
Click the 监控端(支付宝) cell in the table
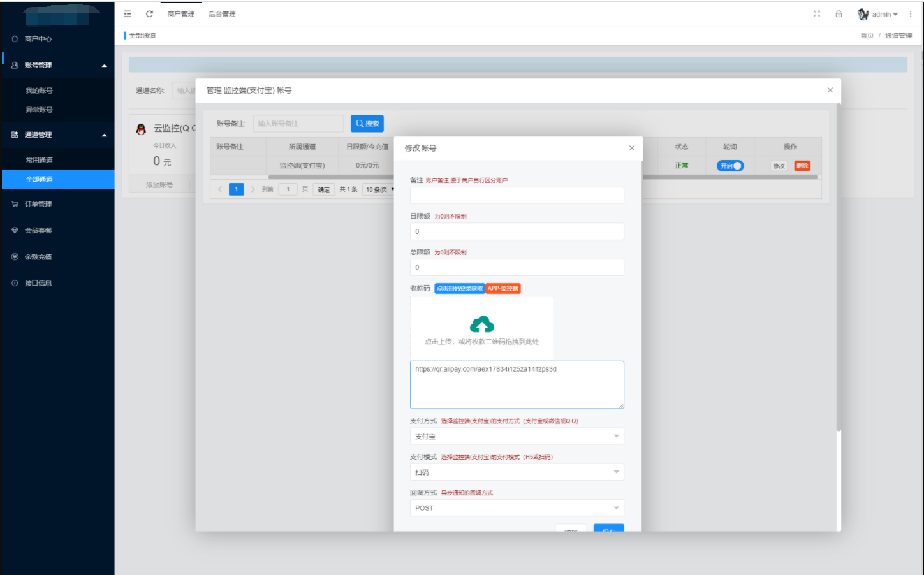click(302, 166)
